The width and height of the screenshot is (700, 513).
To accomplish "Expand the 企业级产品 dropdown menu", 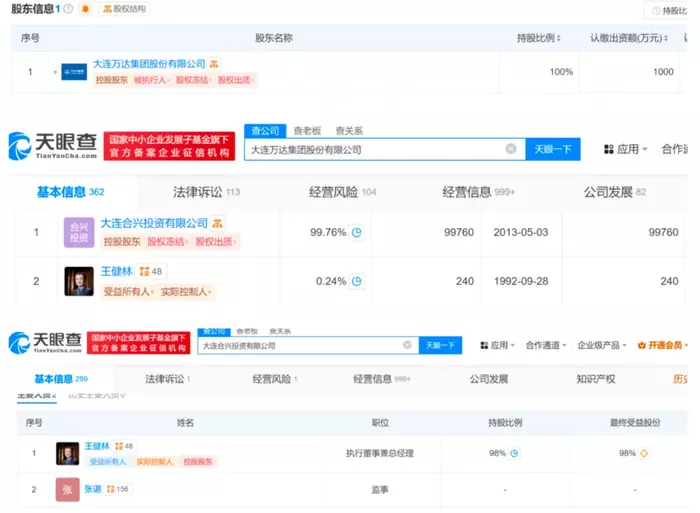I will click(x=604, y=345).
